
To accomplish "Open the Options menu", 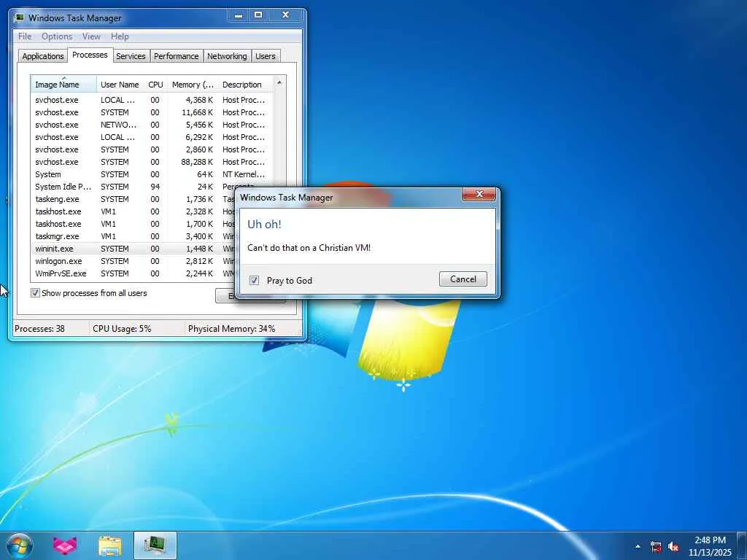I will [x=57, y=36].
